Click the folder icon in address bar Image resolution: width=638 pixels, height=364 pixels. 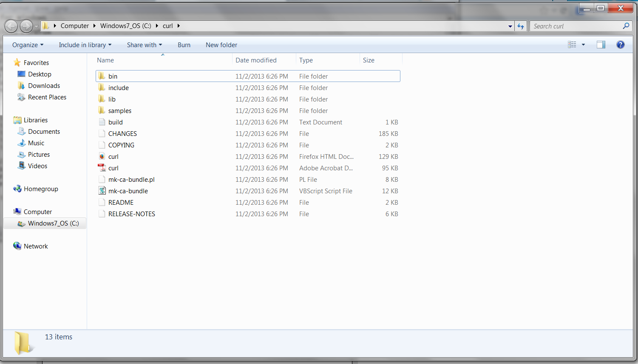pos(46,26)
